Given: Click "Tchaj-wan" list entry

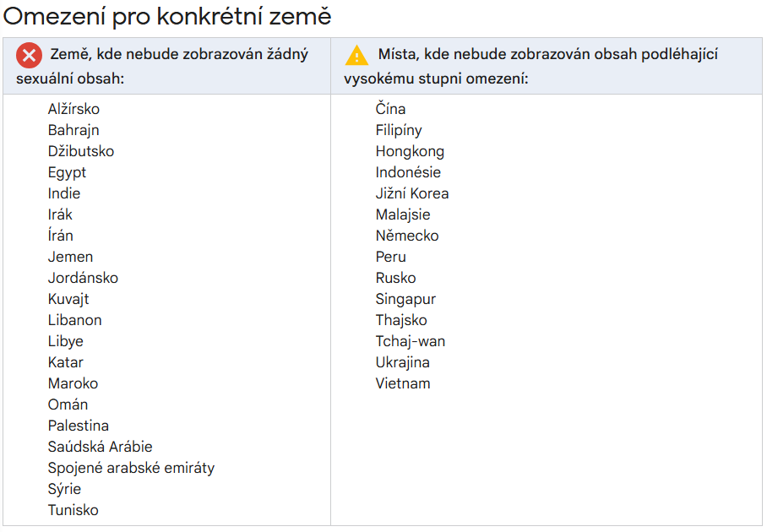Looking at the screenshot, I should pyautogui.click(x=411, y=341).
